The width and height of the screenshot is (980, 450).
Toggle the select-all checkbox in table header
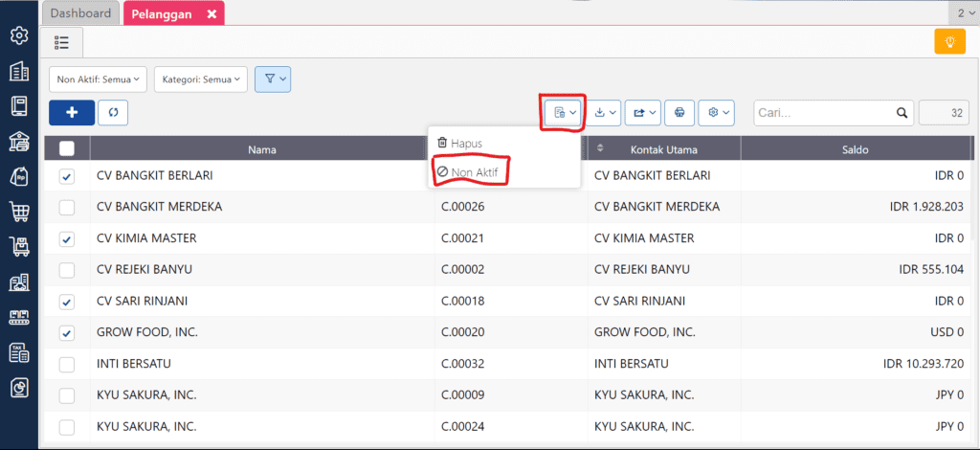[x=67, y=148]
